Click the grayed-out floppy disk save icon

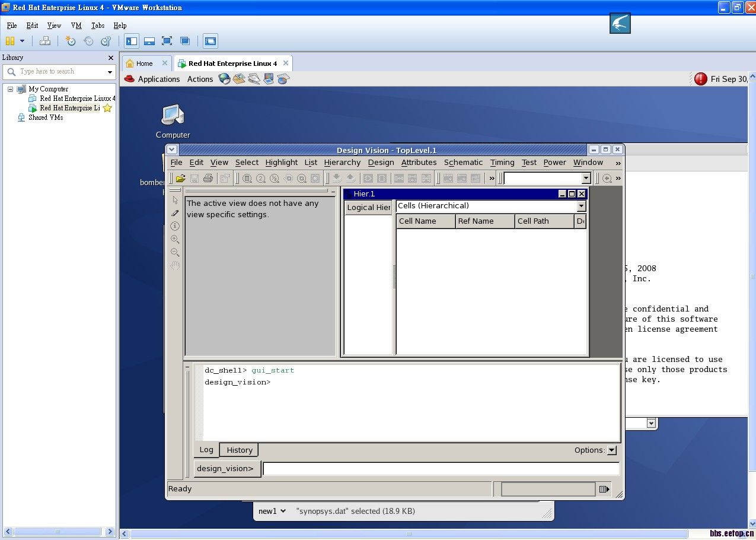point(194,178)
